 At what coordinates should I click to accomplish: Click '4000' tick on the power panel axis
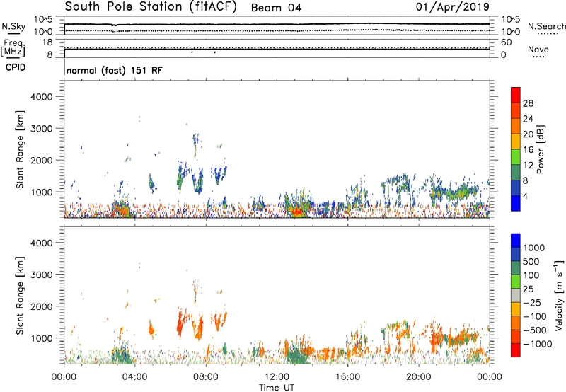click(42, 97)
